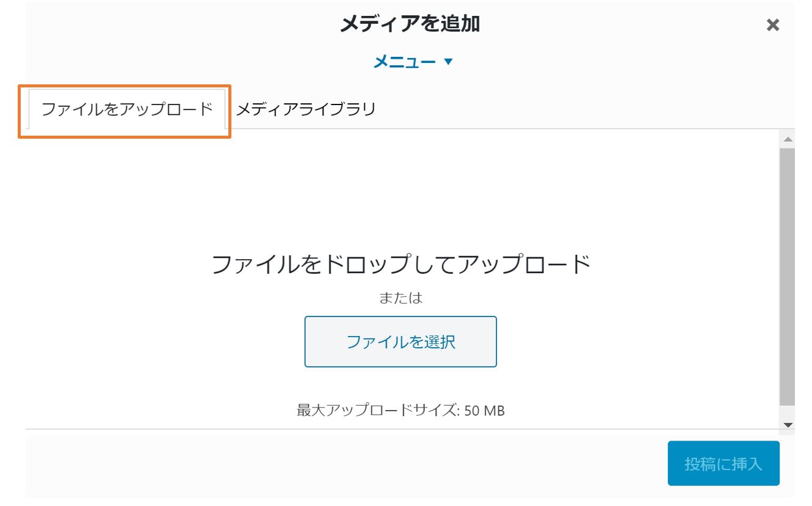Click the 投稿に挿入 button
The width and height of the screenshot is (812, 506).
point(723,463)
